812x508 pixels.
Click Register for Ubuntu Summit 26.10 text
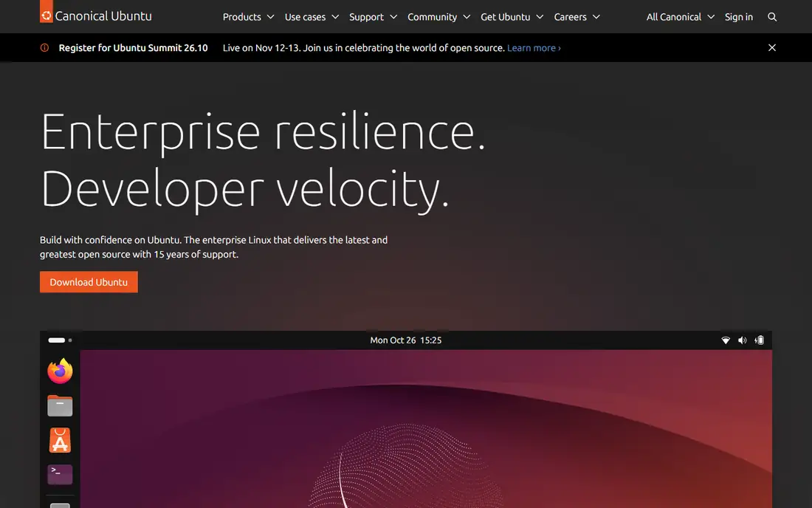(133, 48)
